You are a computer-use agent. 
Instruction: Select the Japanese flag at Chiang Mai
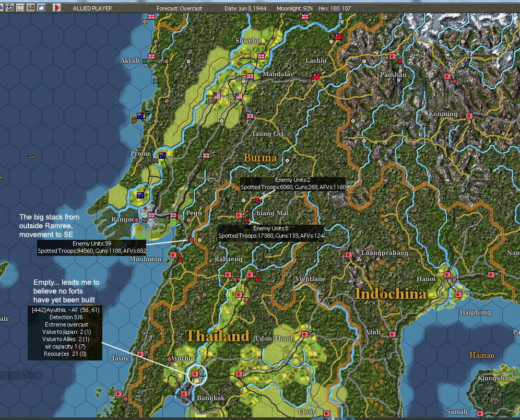(x=239, y=215)
